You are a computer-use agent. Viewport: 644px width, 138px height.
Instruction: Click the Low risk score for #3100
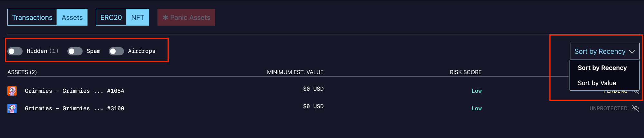[477, 108]
